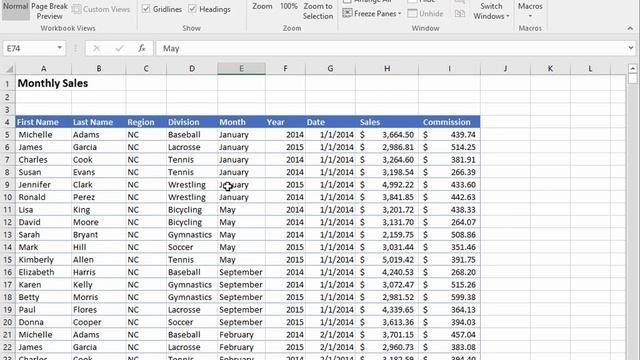Click the formula bar containing May
This screenshot has height=360, width=640.
click(392, 48)
